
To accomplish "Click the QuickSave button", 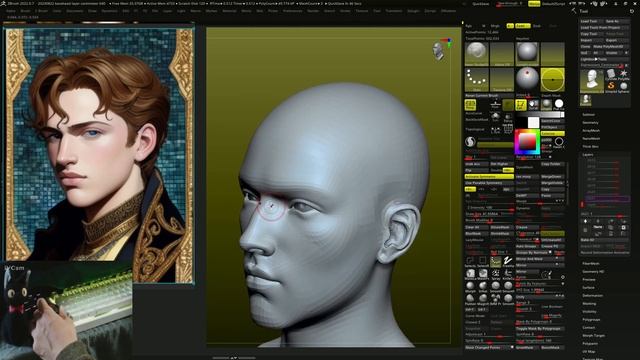I will click(480, 4).
